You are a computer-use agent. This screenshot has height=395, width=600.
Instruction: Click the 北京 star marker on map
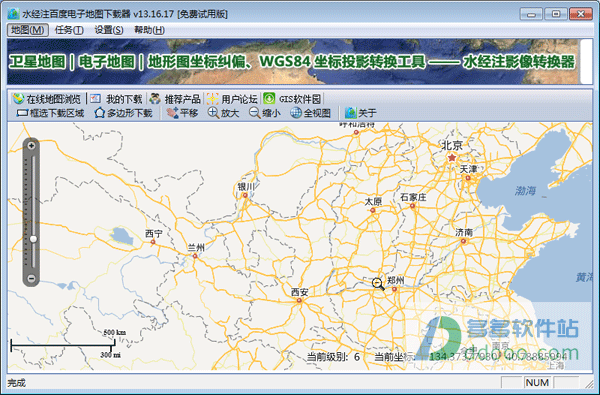[452, 157]
